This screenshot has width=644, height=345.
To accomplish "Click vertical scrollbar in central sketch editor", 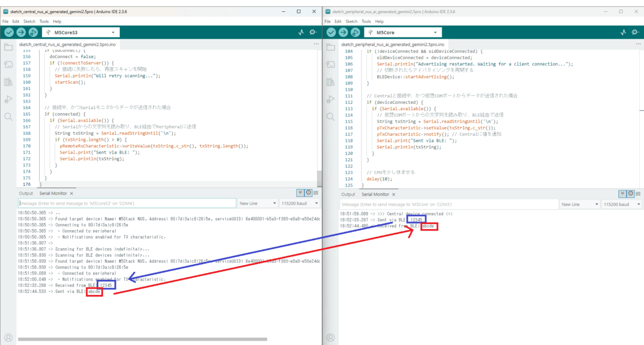I will click(319, 179).
